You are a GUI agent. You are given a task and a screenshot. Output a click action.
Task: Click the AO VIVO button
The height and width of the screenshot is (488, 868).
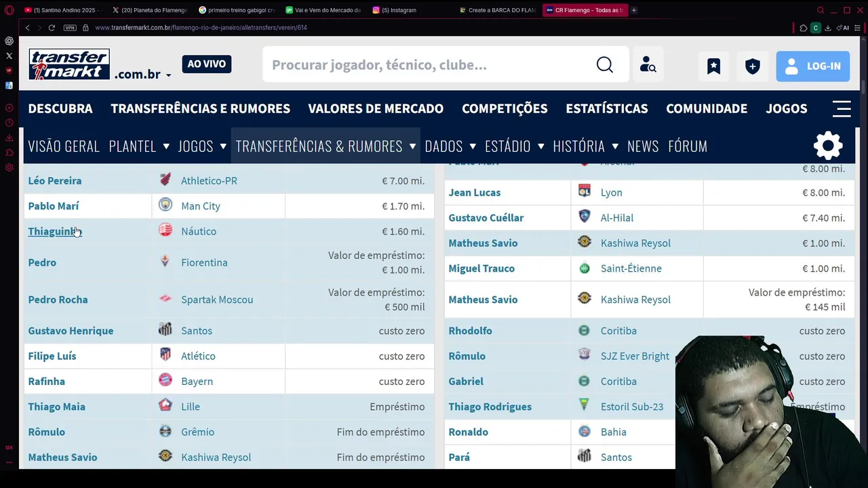point(207,64)
